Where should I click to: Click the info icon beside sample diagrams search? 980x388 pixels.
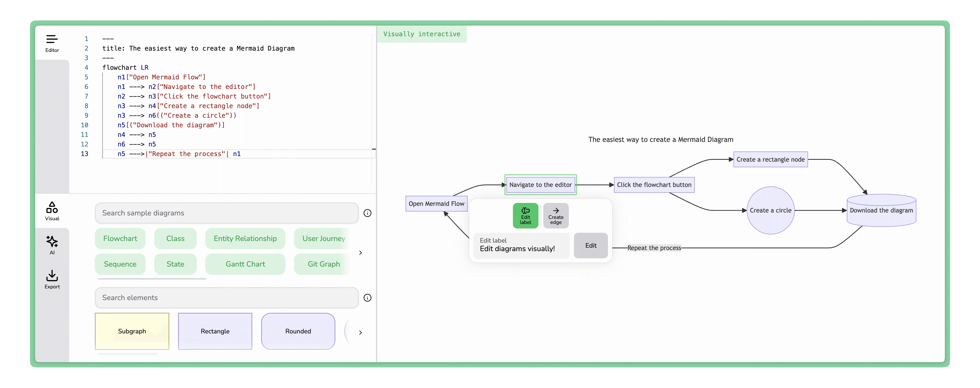point(367,213)
